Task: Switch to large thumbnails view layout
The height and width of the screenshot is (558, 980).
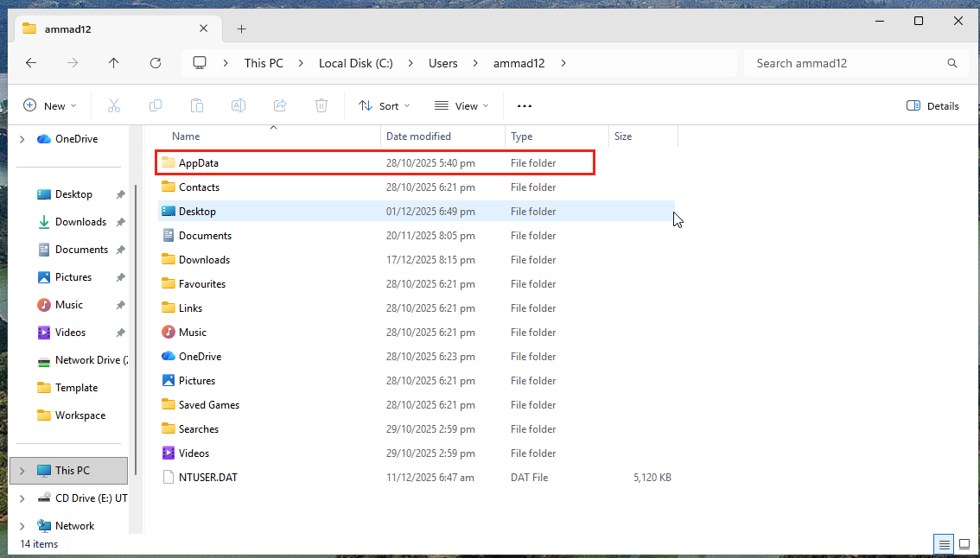Action: 964,544
